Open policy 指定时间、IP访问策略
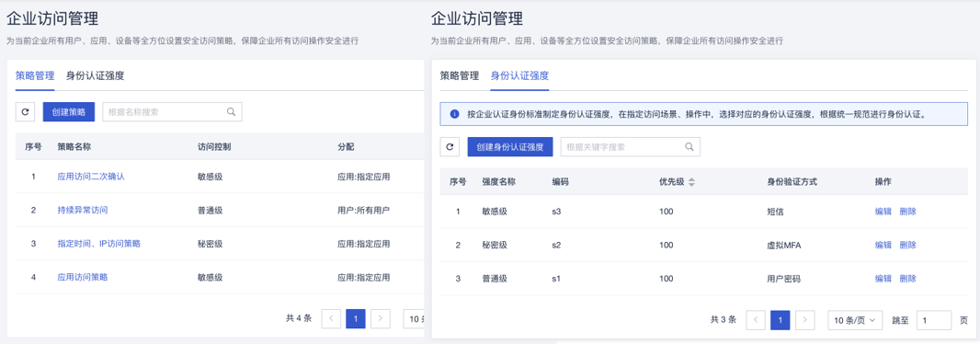 98,244
